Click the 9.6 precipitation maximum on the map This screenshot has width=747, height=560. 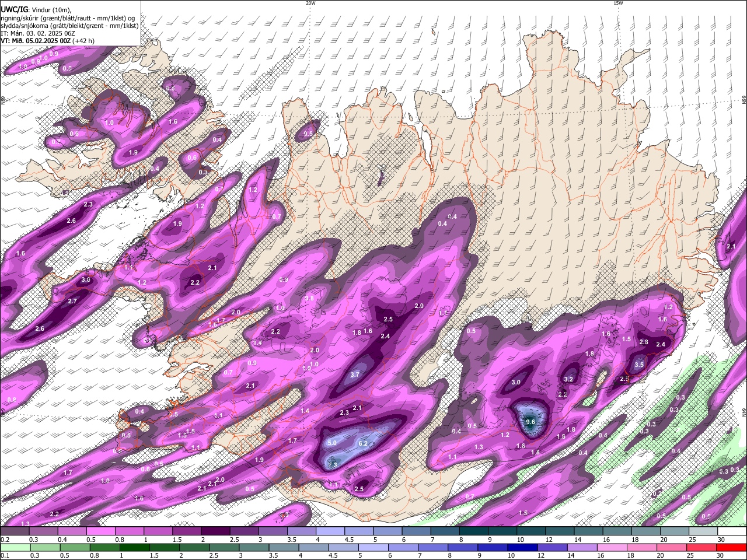[x=530, y=422]
